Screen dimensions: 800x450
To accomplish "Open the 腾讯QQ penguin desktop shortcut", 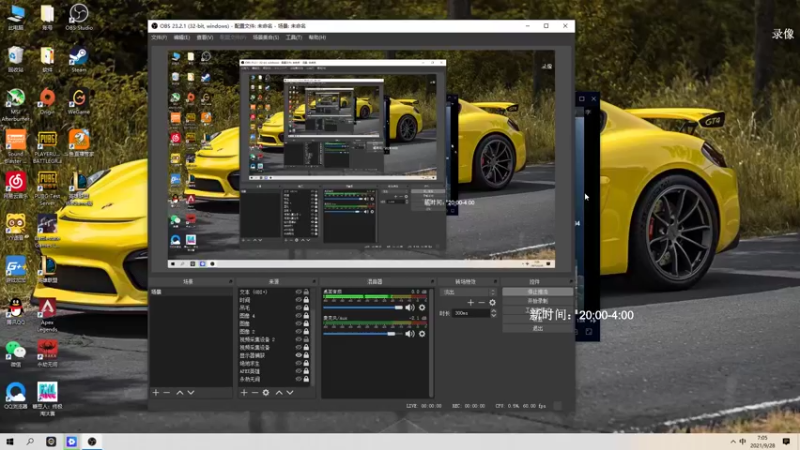I will point(16,311).
